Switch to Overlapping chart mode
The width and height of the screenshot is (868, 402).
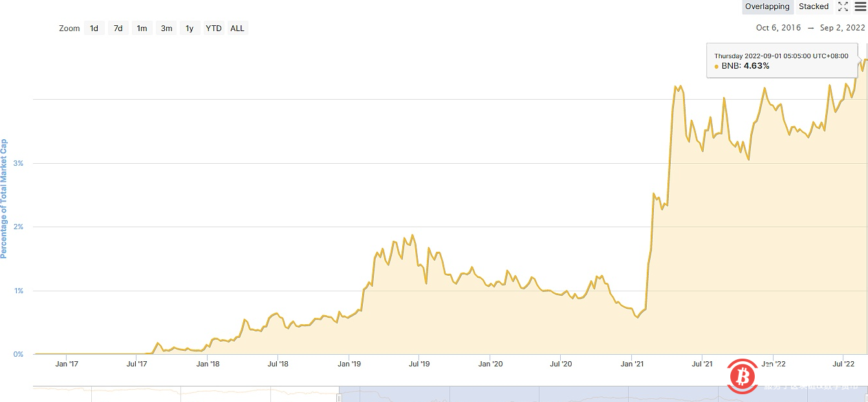(766, 6)
